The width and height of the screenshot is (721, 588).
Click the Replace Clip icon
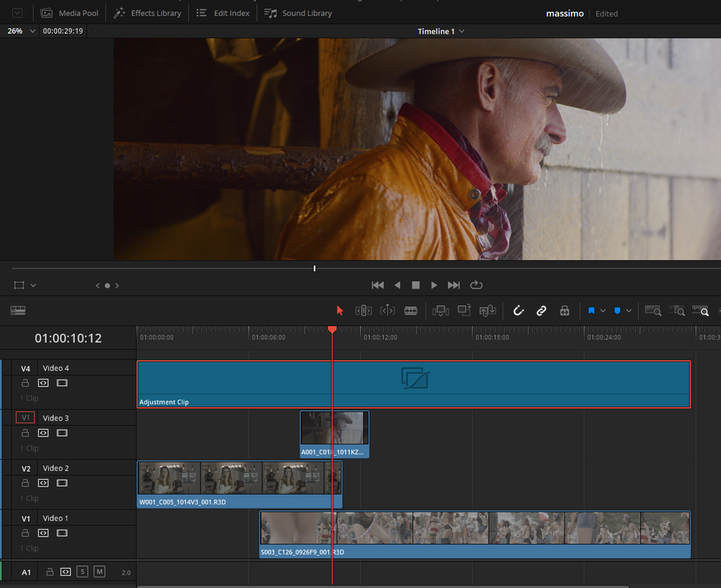point(487,311)
